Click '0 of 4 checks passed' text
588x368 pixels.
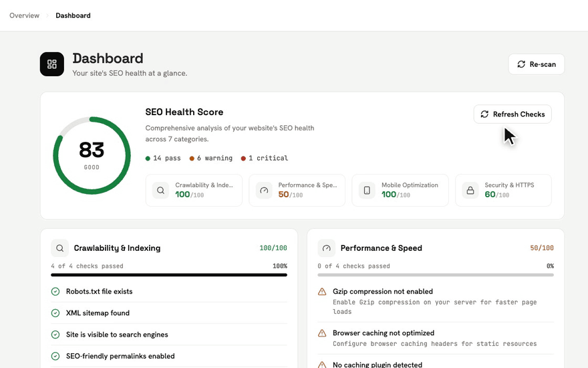(x=353, y=266)
